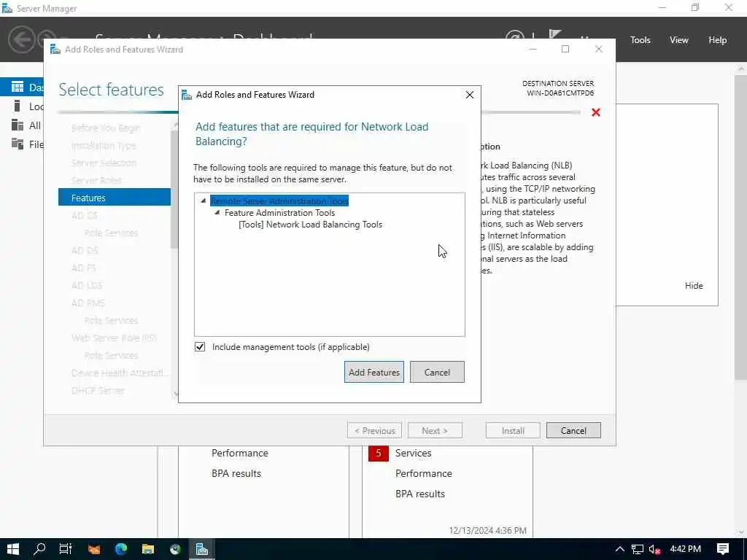The image size is (747, 560).
Task: Cancel the required features dialog
Action: click(x=437, y=372)
